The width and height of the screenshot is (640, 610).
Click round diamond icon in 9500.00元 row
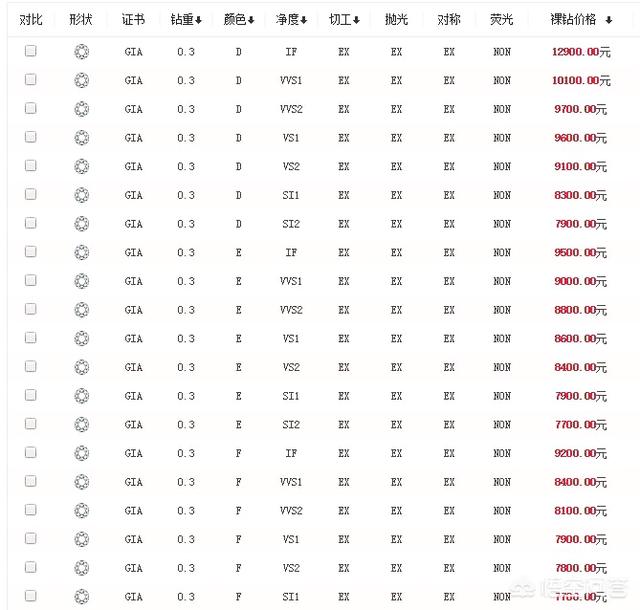click(82, 253)
